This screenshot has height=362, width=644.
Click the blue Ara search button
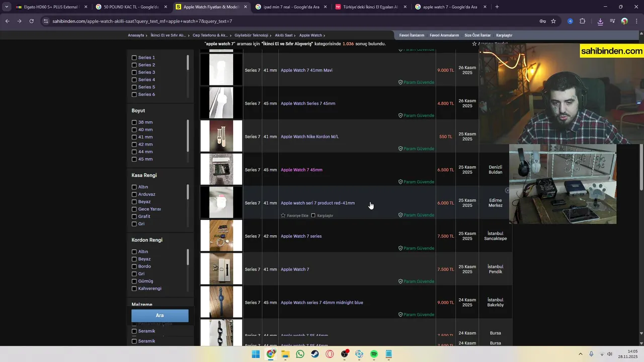(x=160, y=316)
